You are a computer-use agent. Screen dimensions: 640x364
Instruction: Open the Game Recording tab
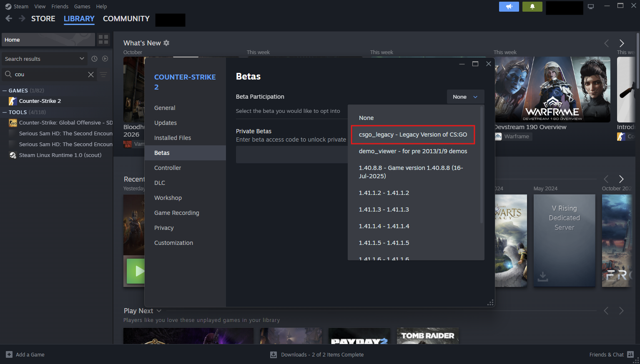point(185,213)
